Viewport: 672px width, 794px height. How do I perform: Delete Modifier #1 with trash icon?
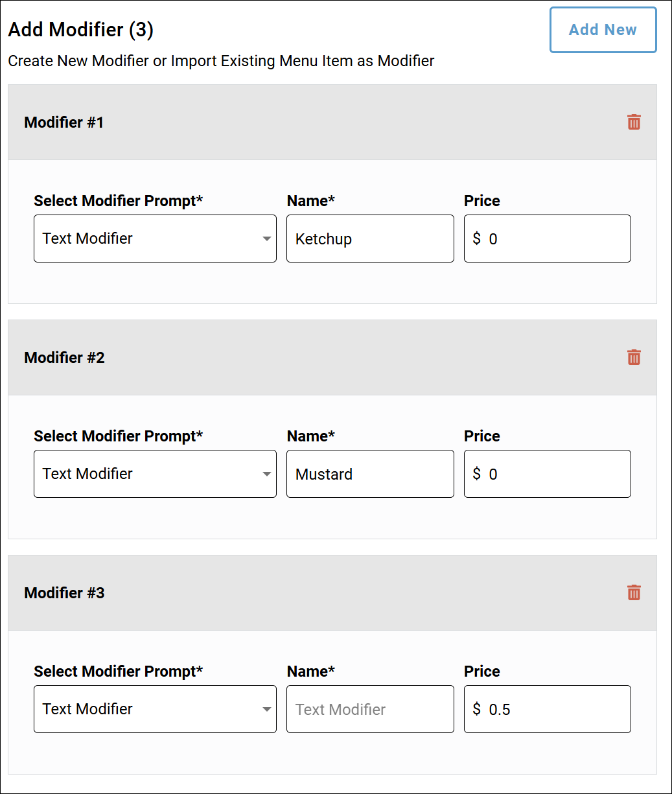click(634, 122)
